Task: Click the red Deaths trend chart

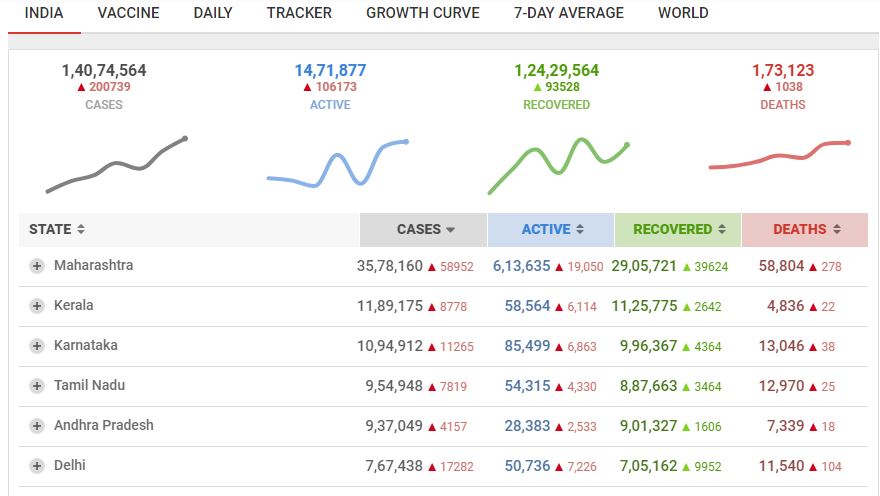Action: [x=779, y=155]
